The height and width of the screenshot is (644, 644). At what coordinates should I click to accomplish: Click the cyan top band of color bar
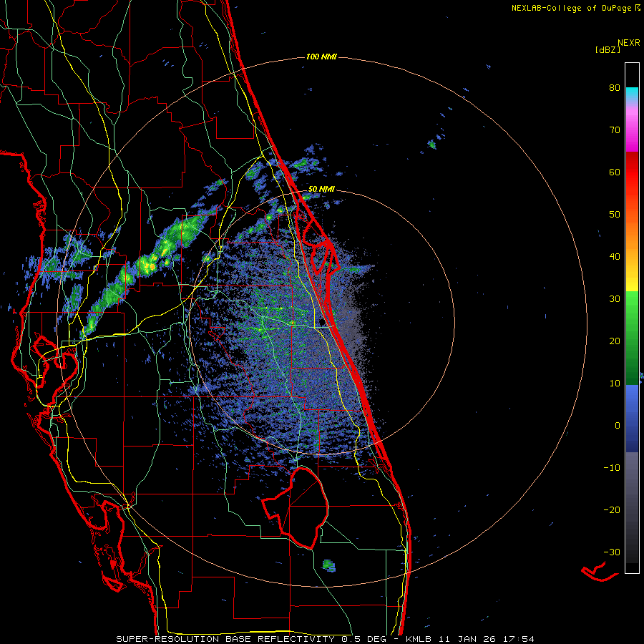(632, 92)
